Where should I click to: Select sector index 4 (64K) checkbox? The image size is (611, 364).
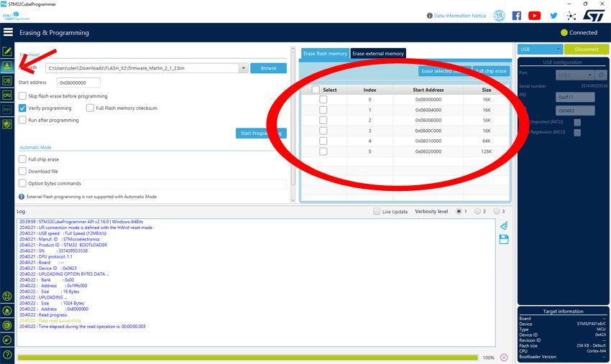323,141
